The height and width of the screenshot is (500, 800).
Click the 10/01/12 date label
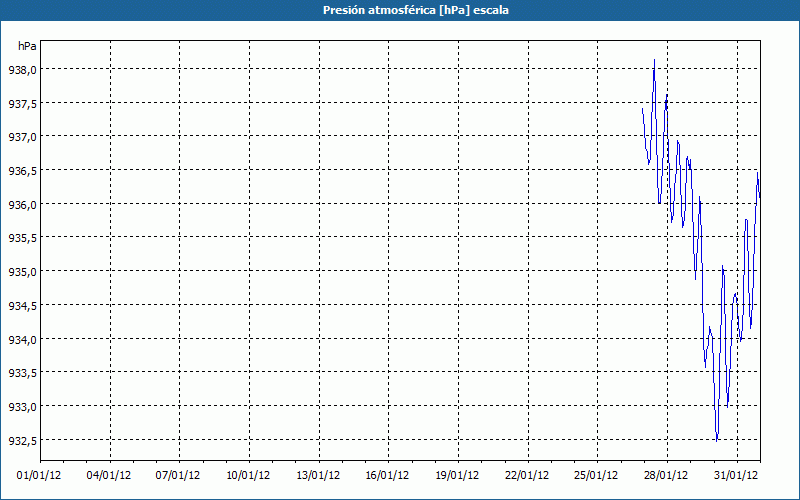point(248,476)
